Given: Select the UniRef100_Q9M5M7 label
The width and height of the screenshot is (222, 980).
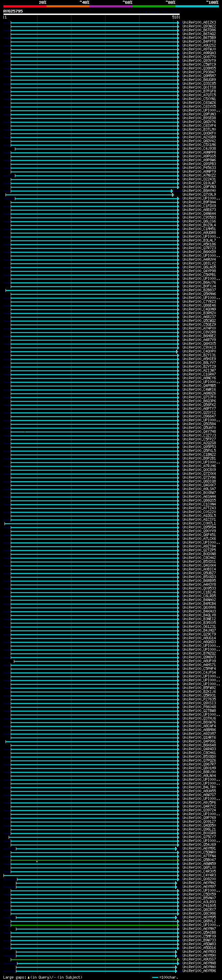Looking at the screenshot, I should [x=199, y=76].
